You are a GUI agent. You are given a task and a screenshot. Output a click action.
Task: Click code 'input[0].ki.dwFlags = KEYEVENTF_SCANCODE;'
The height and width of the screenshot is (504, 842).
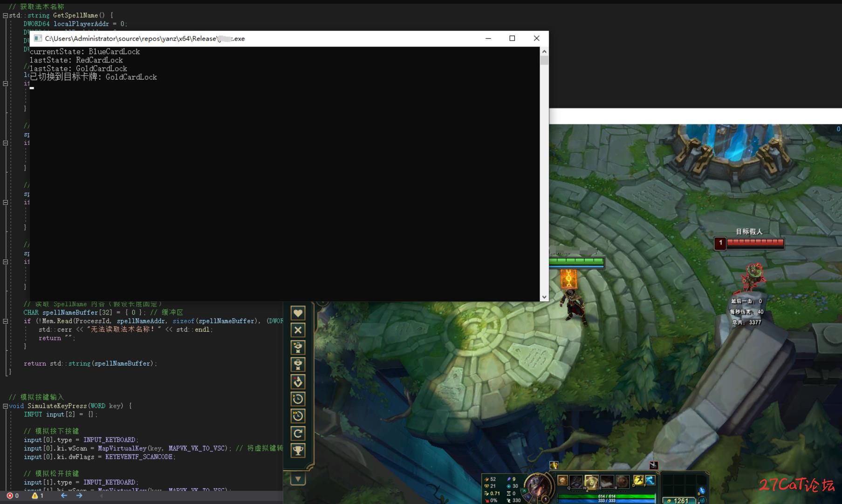(100, 457)
